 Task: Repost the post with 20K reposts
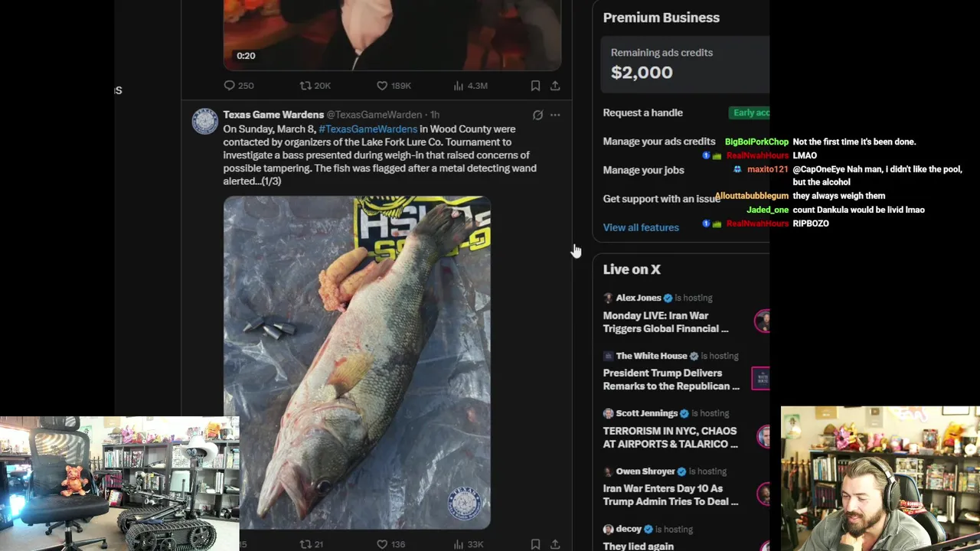pos(315,86)
